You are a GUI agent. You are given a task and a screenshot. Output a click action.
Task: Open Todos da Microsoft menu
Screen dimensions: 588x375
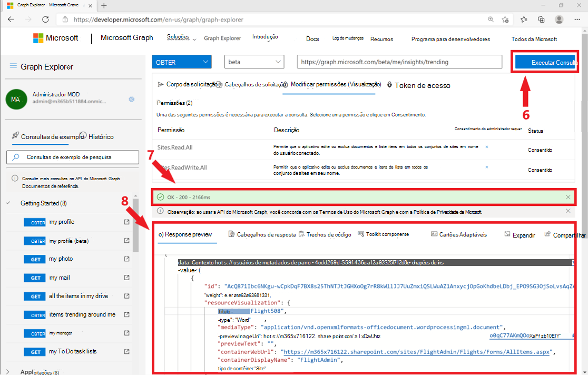click(x=534, y=39)
